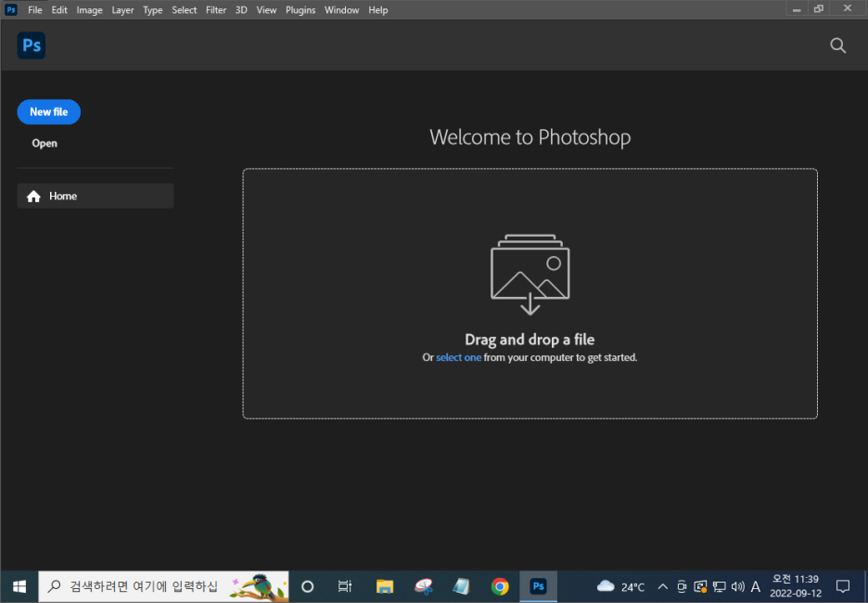The image size is (868, 603).
Task: Click the Photoshop Ps logo icon
Action: point(31,45)
